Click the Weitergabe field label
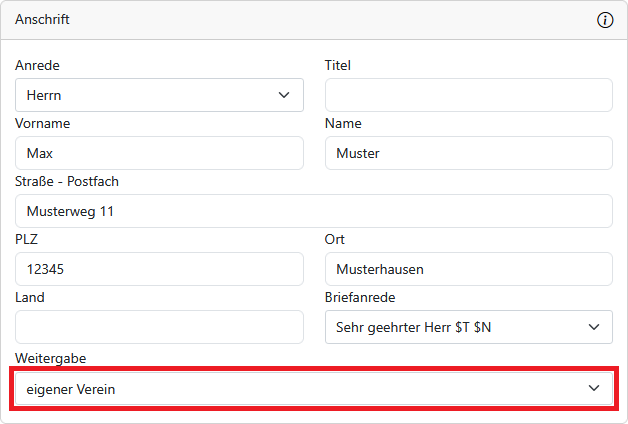 pyautogui.click(x=47, y=357)
